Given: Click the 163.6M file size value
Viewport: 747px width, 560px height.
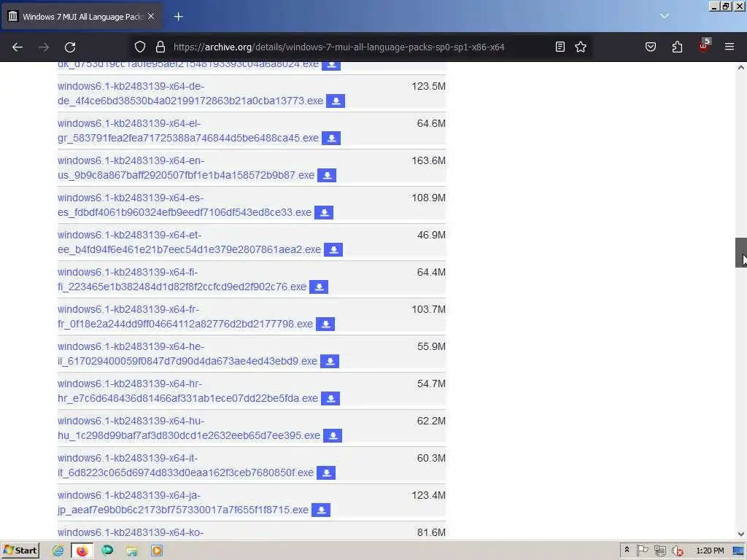Looking at the screenshot, I should click(x=428, y=160).
